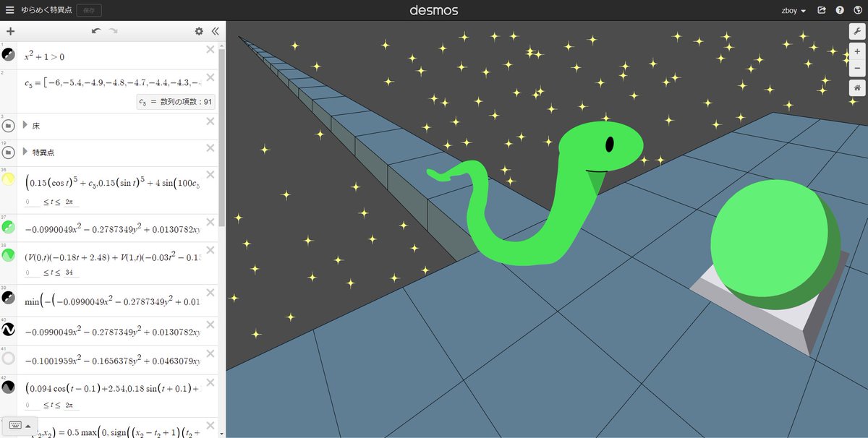Image resolution: width=868 pixels, height=438 pixels.
Task: Show hidden expression 41
Action: coord(9,358)
